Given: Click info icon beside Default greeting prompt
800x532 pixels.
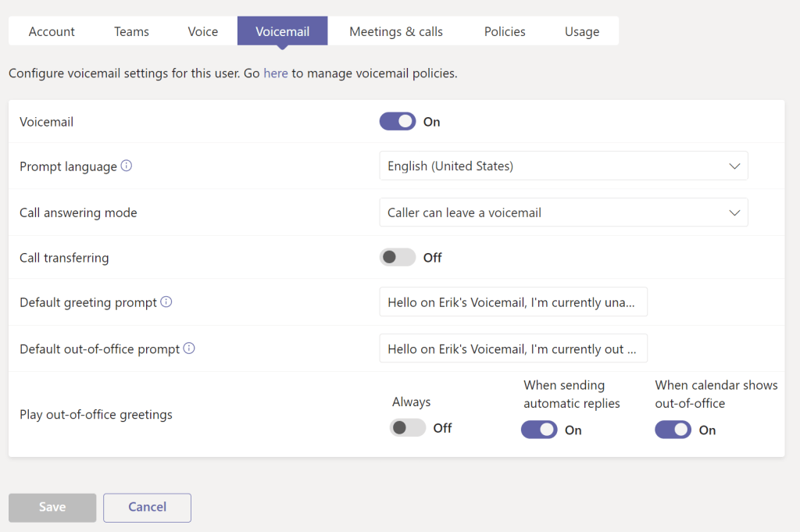Looking at the screenshot, I should (166, 302).
